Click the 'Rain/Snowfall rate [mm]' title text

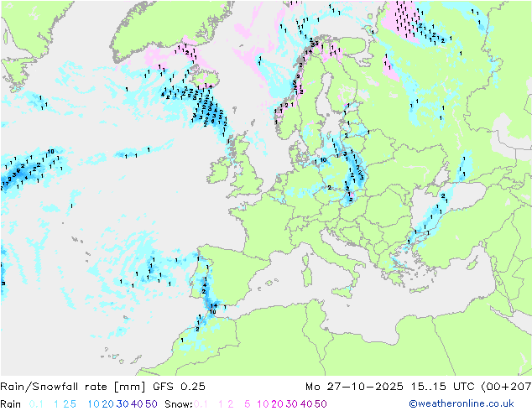coord(73,386)
